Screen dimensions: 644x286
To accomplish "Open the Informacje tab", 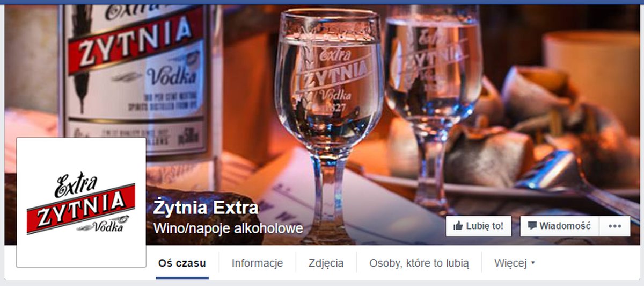I will (257, 263).
